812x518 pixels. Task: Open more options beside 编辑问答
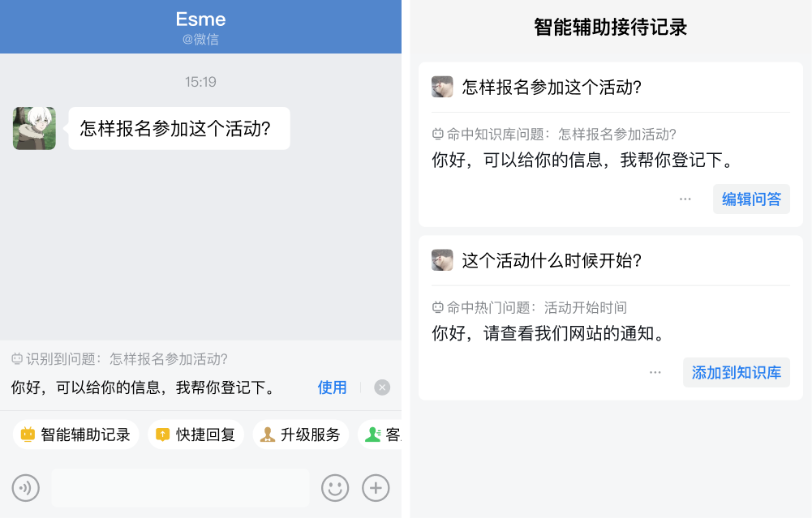point(685,199)
